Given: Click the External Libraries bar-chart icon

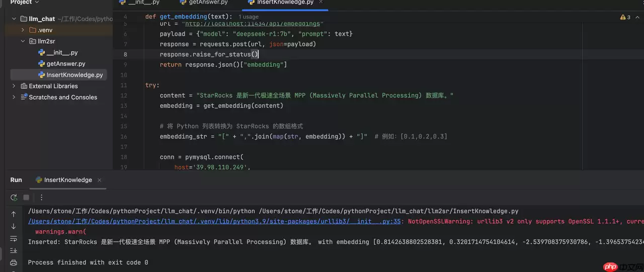Looking at the screenshot, I should 24,86.
